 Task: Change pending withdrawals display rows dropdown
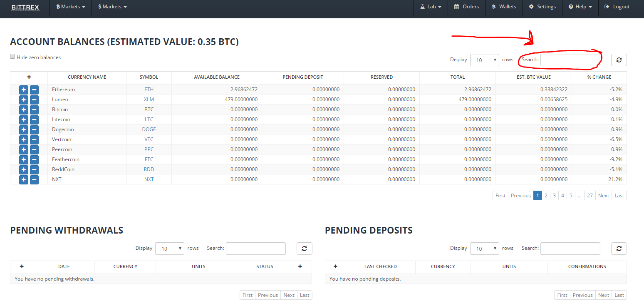coord(169,249)
